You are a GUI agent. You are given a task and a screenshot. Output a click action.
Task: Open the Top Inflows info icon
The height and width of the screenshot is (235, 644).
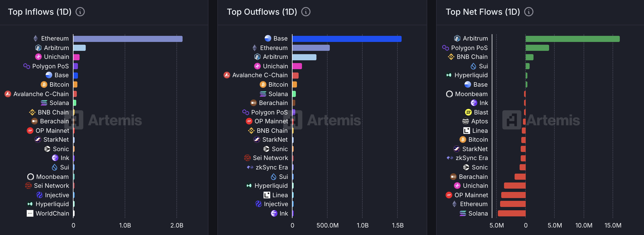click(80, 12)
